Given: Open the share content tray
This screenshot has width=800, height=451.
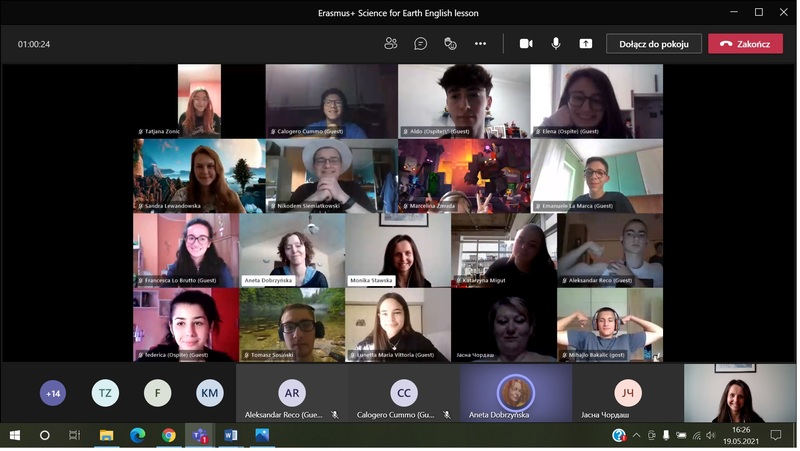Looking at the screenshot, I should (586, 44).
